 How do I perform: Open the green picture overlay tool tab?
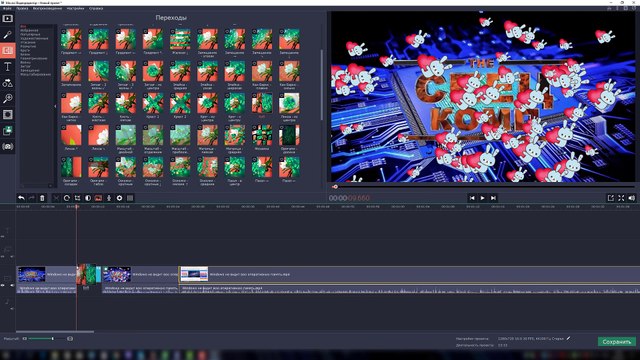[7, 131]
